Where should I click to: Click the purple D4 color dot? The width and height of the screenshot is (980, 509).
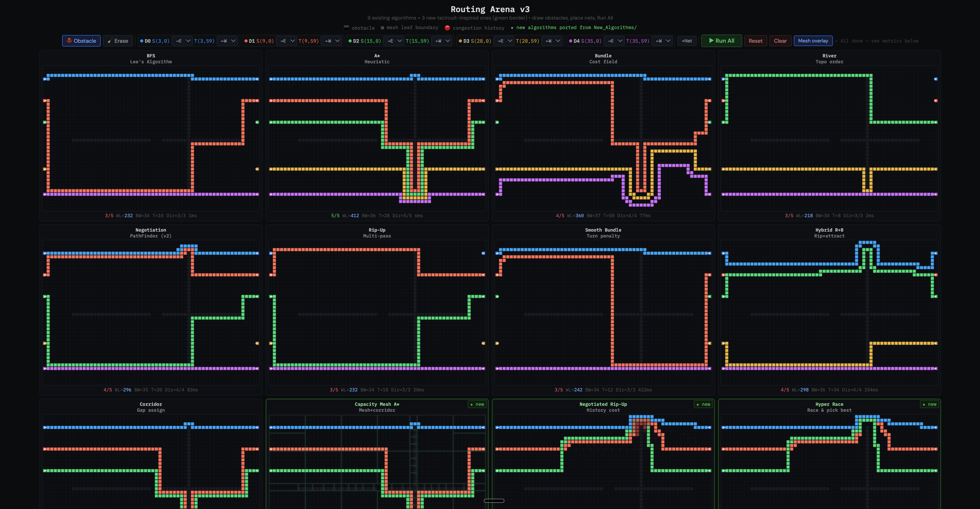(x=571, y=41)
